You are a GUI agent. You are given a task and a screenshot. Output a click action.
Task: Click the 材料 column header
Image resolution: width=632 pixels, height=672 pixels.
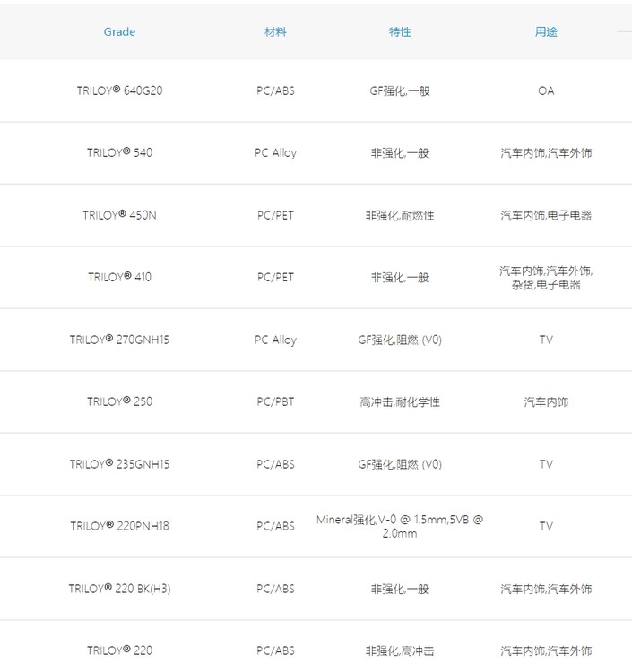click(275, 32)
